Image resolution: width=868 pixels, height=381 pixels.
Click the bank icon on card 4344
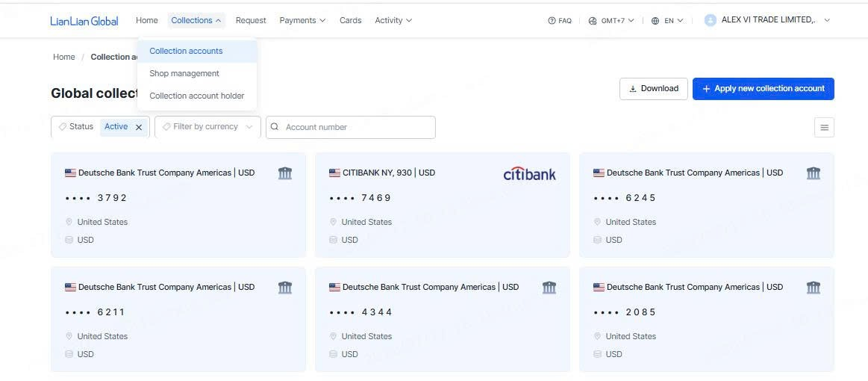coord(549,288)
